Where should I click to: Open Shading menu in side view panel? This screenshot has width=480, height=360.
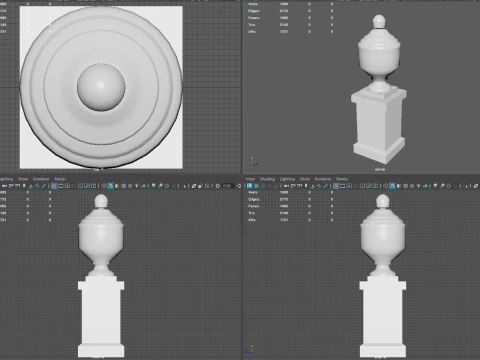coord(267,179)
